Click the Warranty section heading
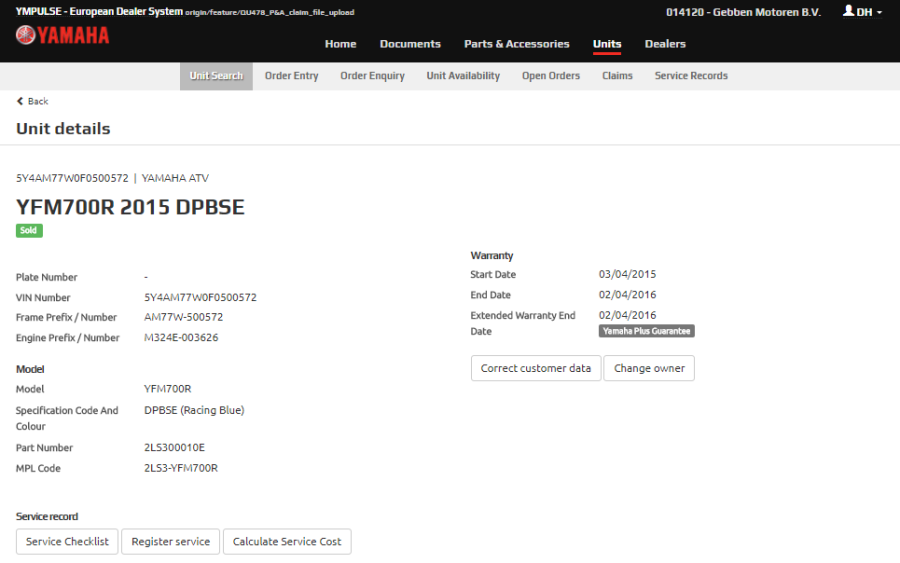The width and height of the screenshot is (900, 563). coord(492,255)
